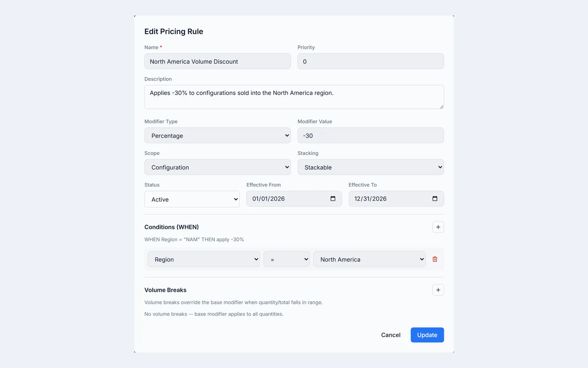
Task: Click the 'Conditions (WHEN)' section title
Action: click(x=172, y=227)
